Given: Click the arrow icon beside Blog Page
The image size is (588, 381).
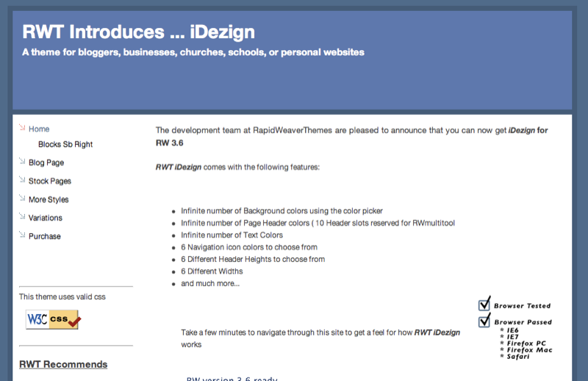Looking at the screenshot, I should (22, 162).
